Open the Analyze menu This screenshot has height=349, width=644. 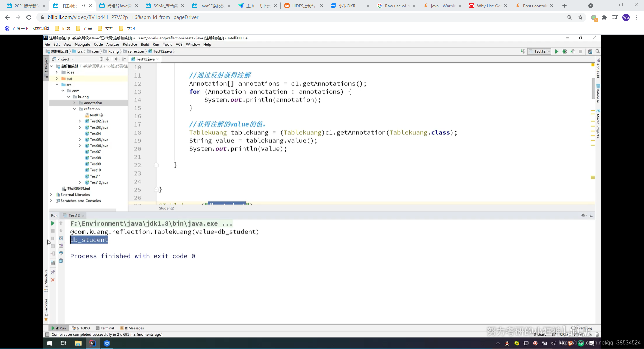click(113, 44)
